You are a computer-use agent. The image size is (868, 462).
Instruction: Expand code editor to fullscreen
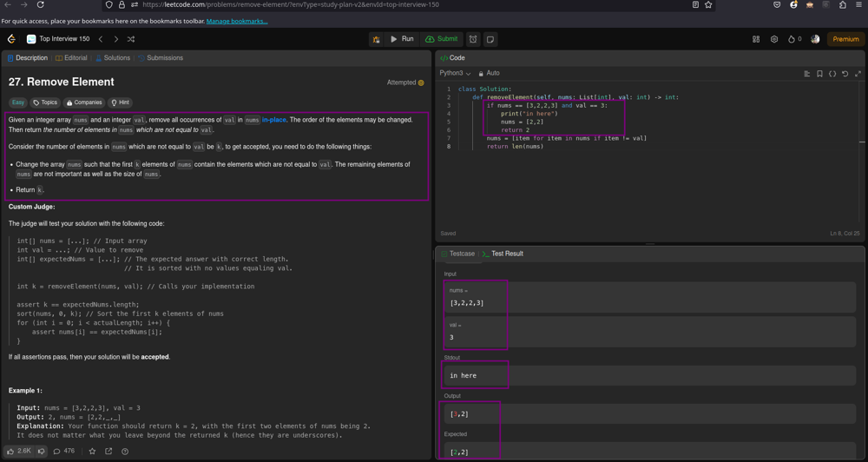(x=858, y=74)
